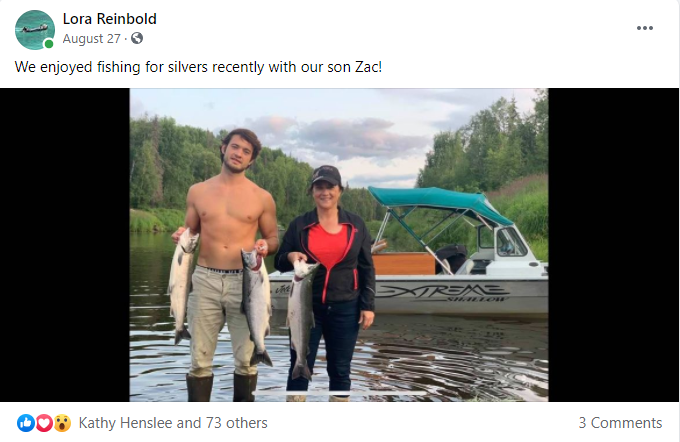680x442 pixels.
Task: Click the caption about fishing for silvers
Action: coord(198,67)
